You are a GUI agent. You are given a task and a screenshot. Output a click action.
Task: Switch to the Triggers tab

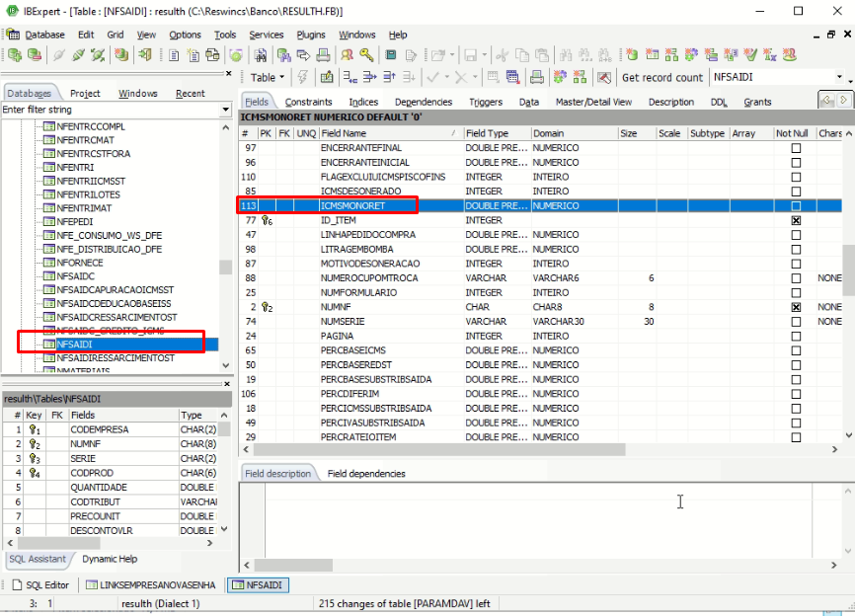[486, 102]
